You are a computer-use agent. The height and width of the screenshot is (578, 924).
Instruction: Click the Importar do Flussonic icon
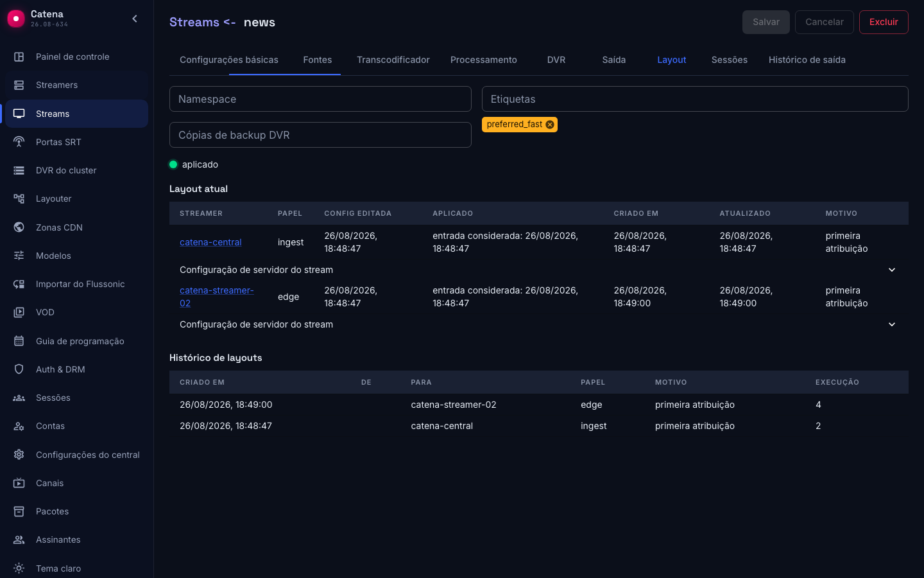coord(19,284)
